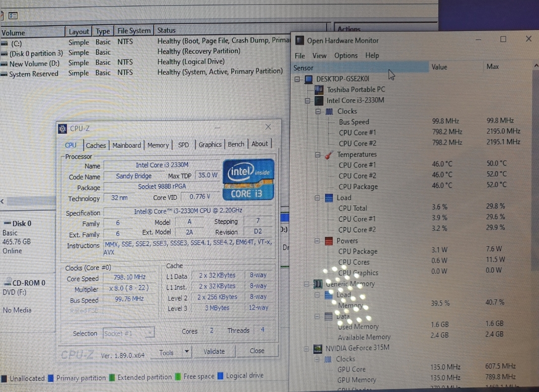Click the NVIDIA GeForce 315M GPU icon
This screenshot has height=392, width=539.
pyautogui.click(x=318, y=348)
